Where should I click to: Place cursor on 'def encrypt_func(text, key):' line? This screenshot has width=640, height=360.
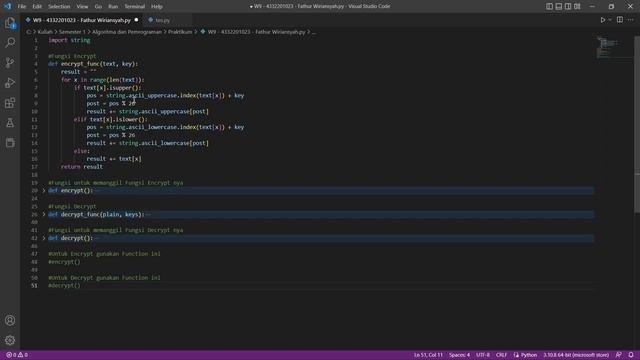coord(93,64)
